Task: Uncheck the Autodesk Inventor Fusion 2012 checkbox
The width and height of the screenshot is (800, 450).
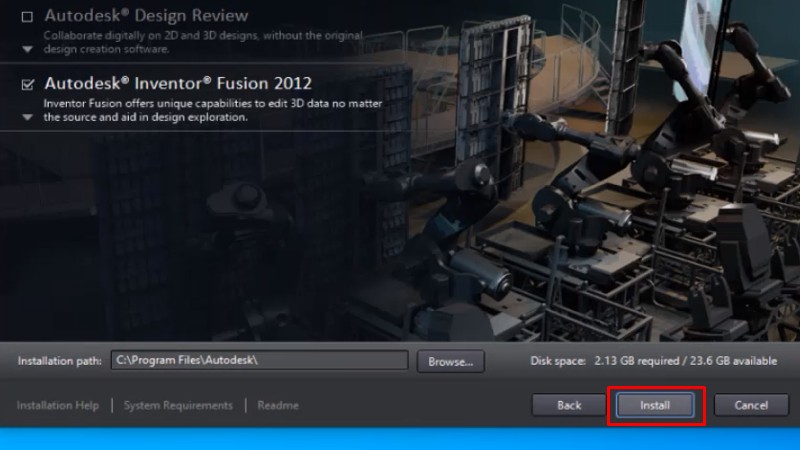Action: 27,84
